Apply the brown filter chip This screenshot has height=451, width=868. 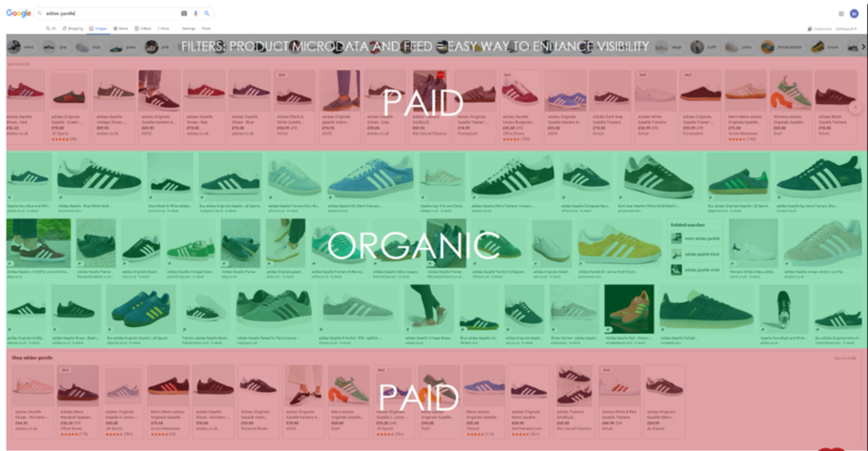pyautogui.click(x=826, y=47)
